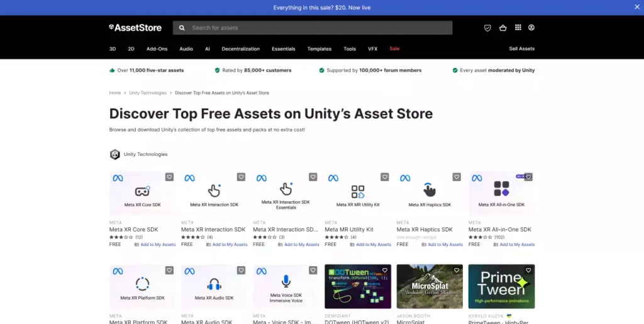644x324 pixels.
Task: Open the Meta MR Utility Kit thumbnail
Action: (x=358, y=193)
